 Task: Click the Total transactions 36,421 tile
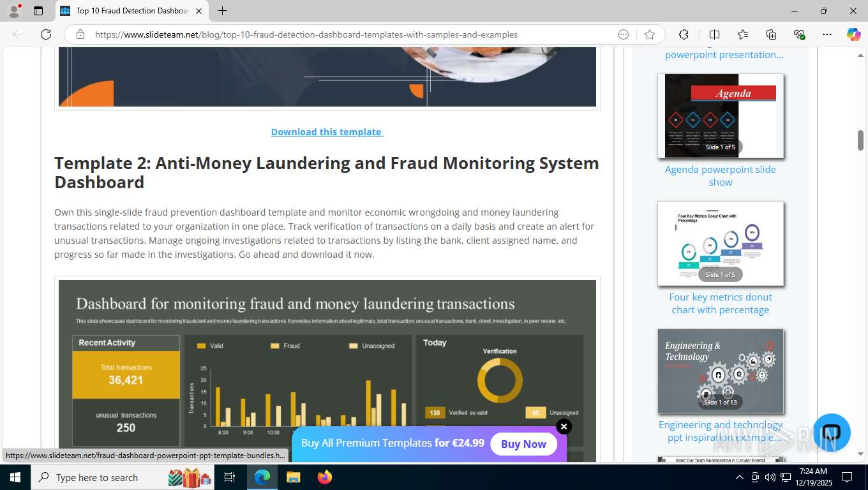tap(126, 375)
